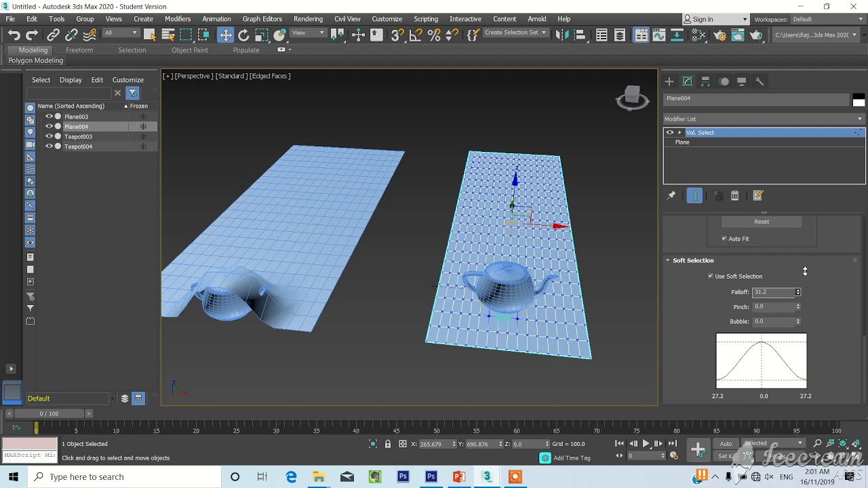Open the selection filter All dropdown
Viewport: 868px width, 488px height.
point(121,33)
